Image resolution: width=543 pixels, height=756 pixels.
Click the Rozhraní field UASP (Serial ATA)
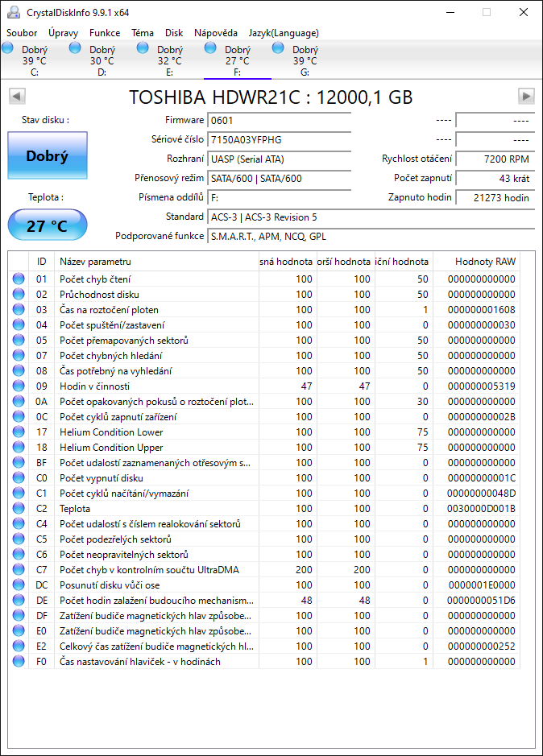tap(279, 159)
